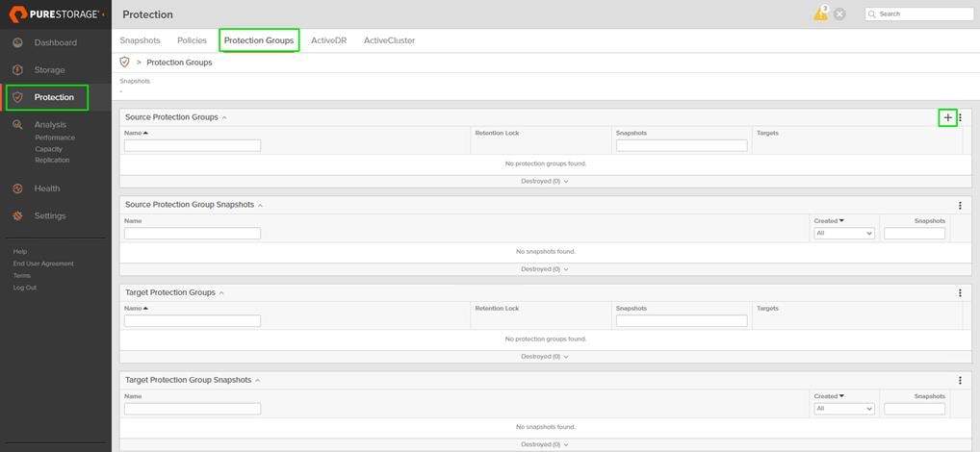Open Created dropdown in Source Protection Group Snapshots
The image size is (980, 452).
click(843, 233)
